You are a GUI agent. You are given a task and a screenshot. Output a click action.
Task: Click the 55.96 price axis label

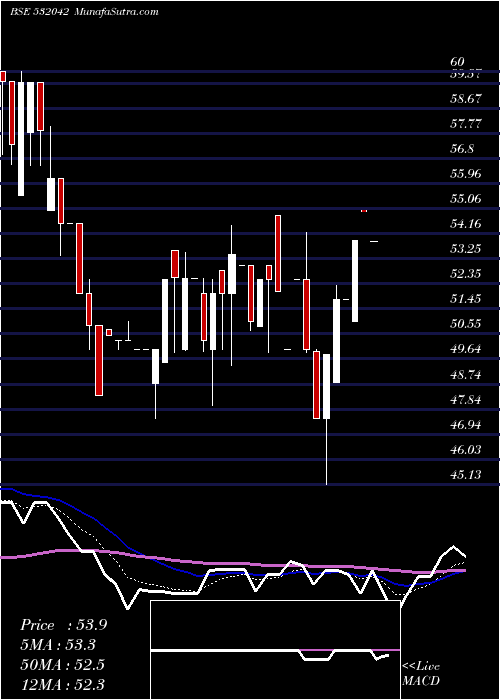click(x=466, y=173)
